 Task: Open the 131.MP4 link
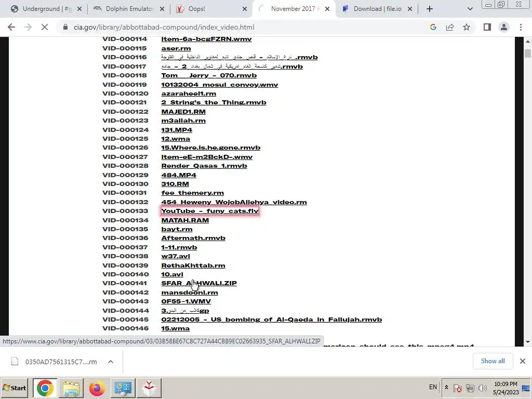pos(177,129)
